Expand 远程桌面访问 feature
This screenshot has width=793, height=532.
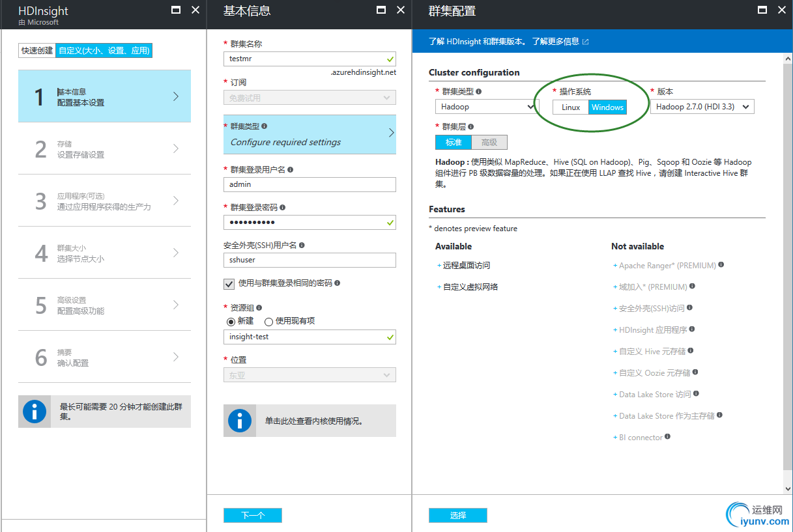(464, 266)
